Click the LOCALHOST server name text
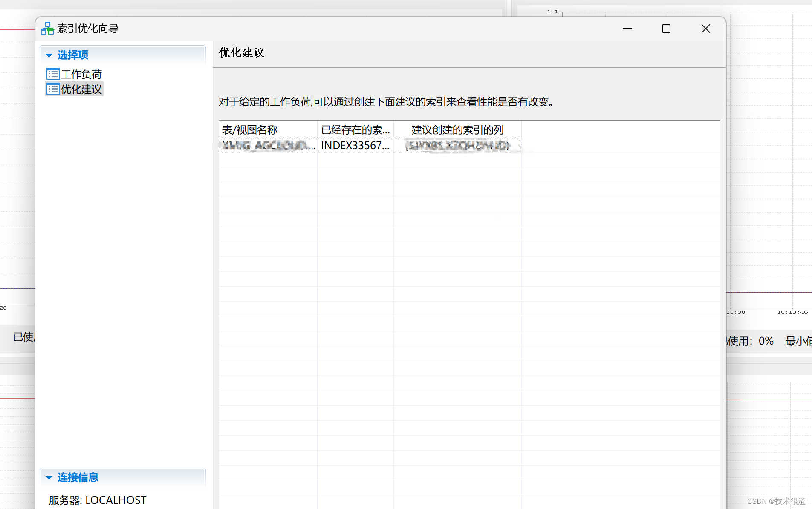The height and width of the screenshot is (509, 812). (x=116, y=500)
